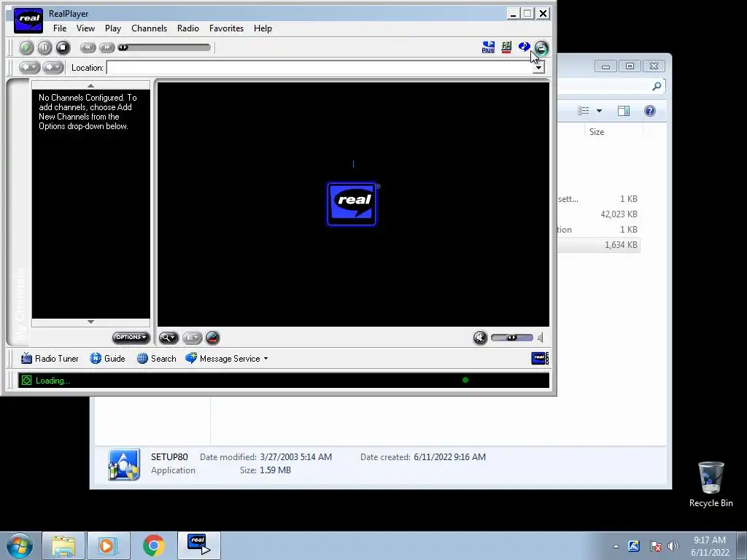Click the real logo in the video area
The height and width of the screenshot is (560, 747).
352,204
